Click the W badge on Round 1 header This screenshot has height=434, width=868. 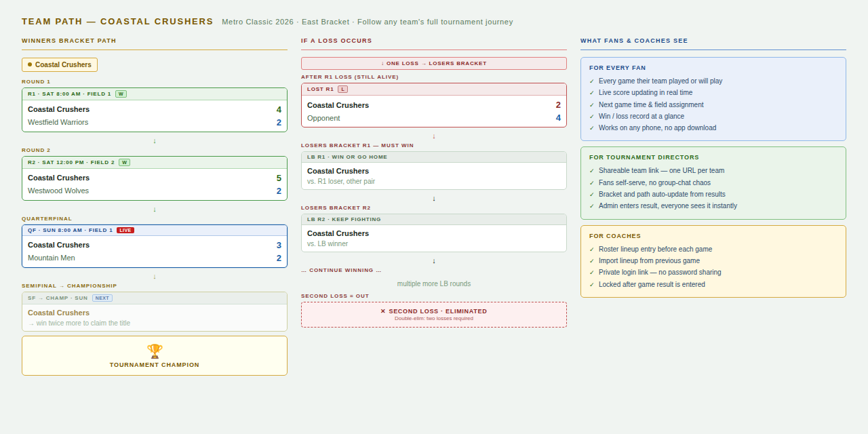[x=121, y=94]
